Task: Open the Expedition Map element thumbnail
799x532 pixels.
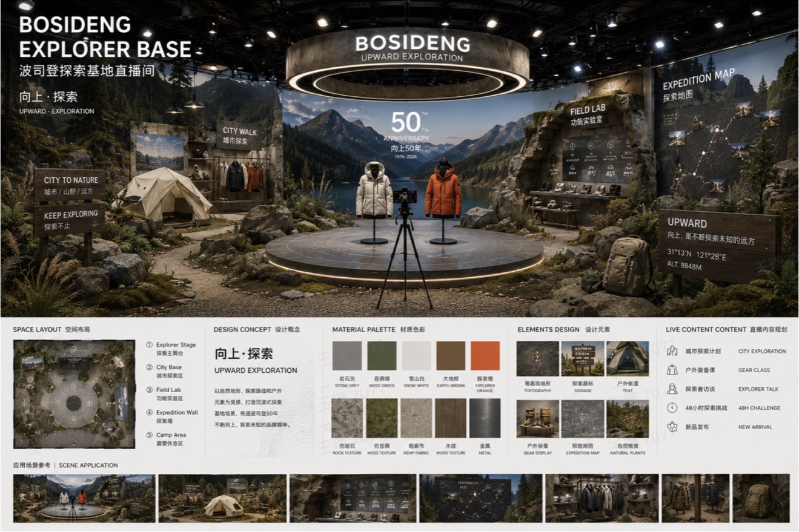Action: (x=582, y=419)
